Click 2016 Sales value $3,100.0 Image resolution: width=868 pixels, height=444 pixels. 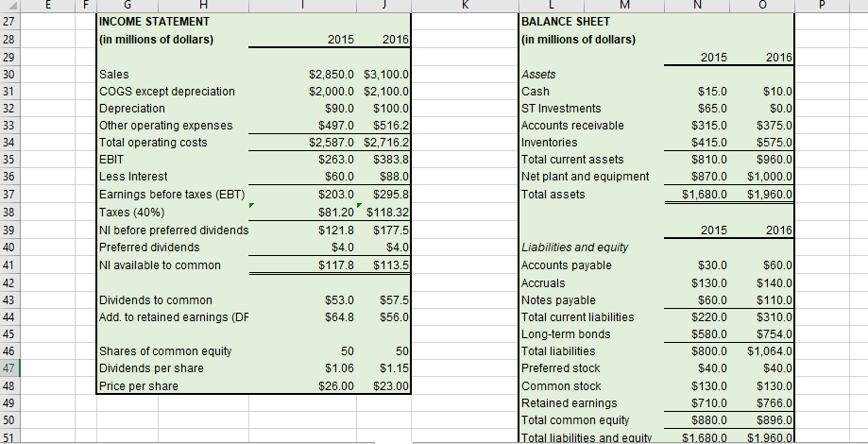(x=386, y=75)
